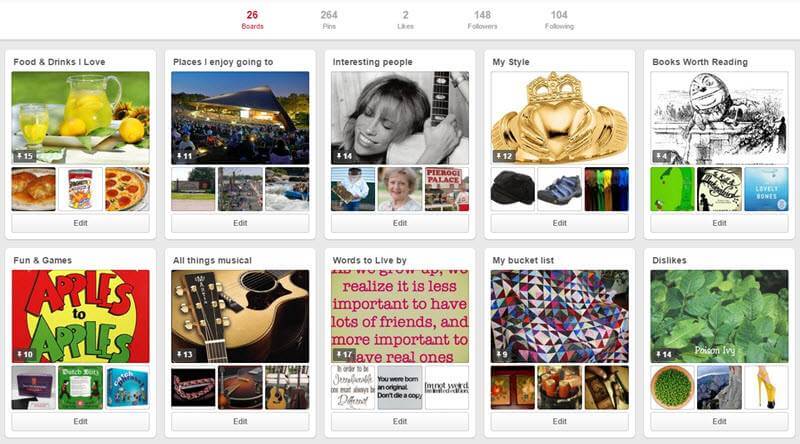
Task: Select the Apples to Apples cover image
Action: click(x=81, y=316)
